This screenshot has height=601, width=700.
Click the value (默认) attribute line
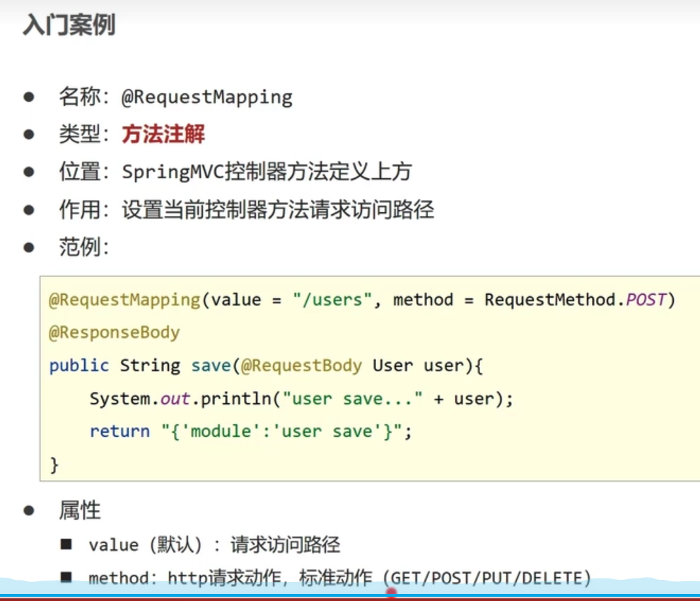coord(214,544)
